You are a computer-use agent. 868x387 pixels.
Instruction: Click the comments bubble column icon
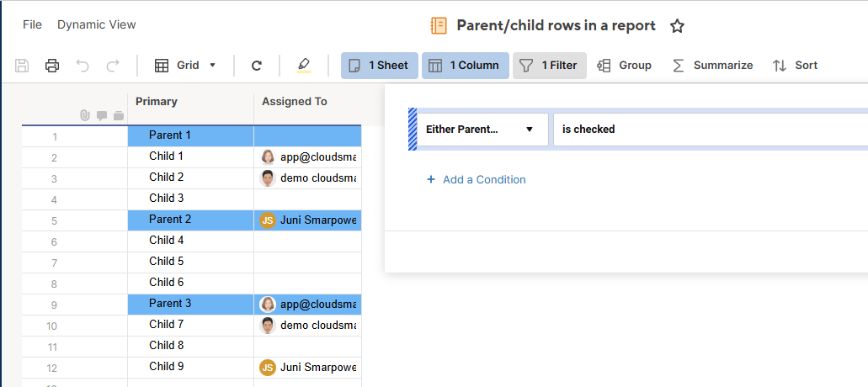tap(102, 115)
